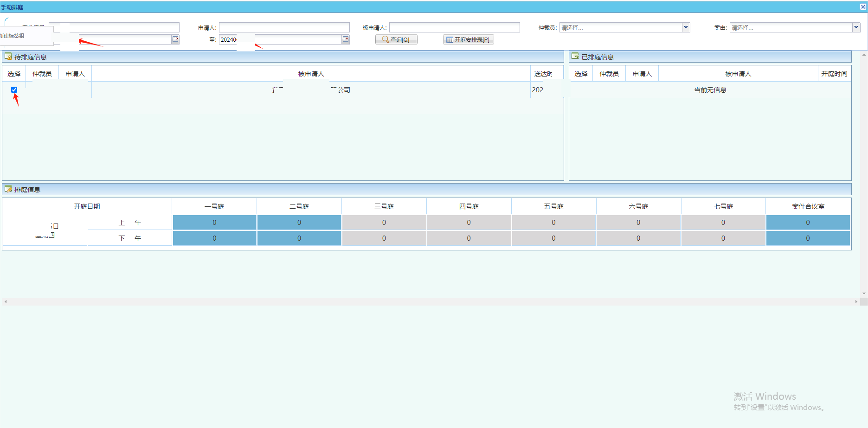868x428 pixels.
Task: Focus the 被申请人 input field
Action: point(454,27)
